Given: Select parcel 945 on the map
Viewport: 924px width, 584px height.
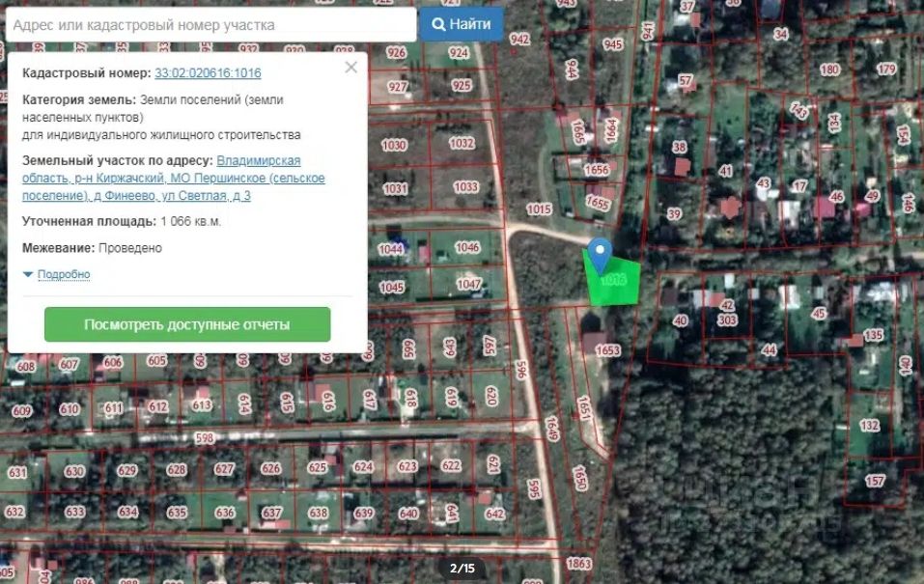Looking at the screenshot, I should point(613,44).
